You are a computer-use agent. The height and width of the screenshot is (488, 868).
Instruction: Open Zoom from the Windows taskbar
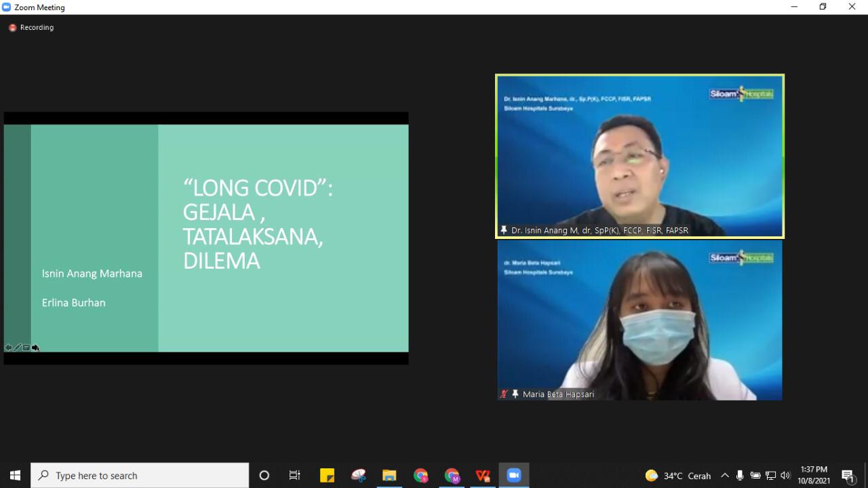[x=513, y=475]
